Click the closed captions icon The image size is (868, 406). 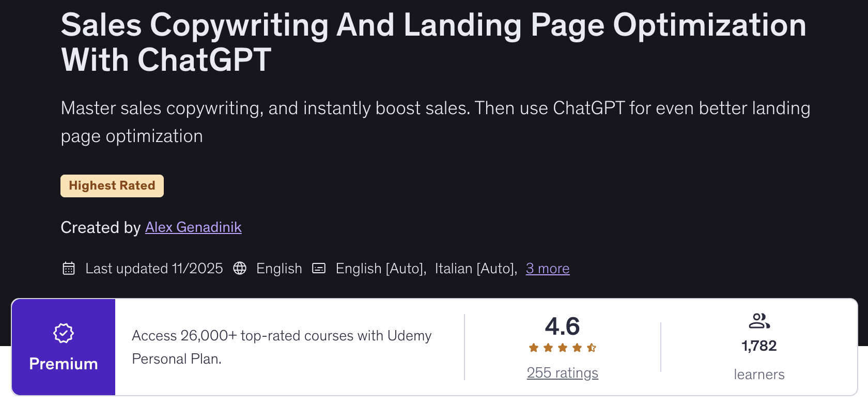[319, 269]
